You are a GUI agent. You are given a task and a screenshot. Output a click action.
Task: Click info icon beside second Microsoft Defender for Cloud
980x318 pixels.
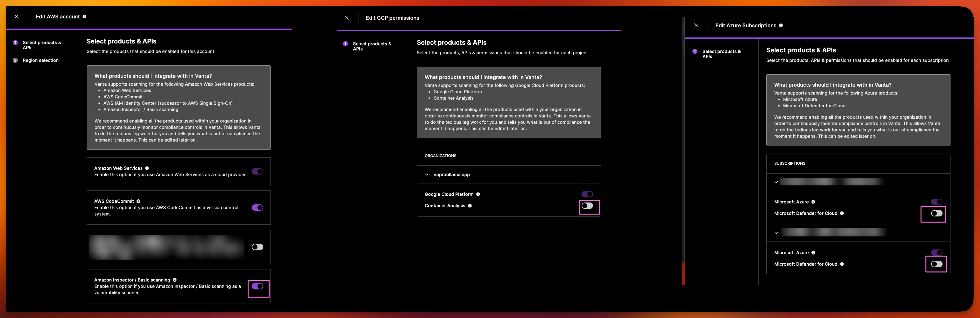pos(842,264)
